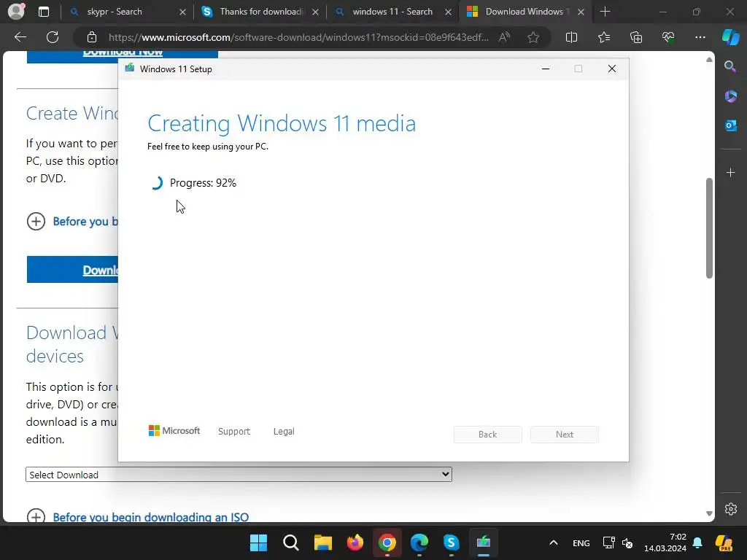Switch to the skypr - Search tab
The height and width of the screenshot is (560, 747).
point(115,12)
